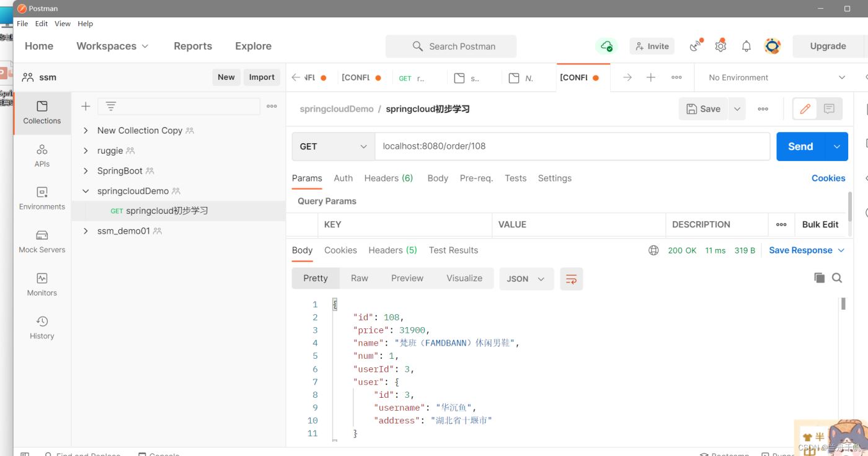Open the Edit menu
The image size is (868, 456).
(x=42, y=24)
